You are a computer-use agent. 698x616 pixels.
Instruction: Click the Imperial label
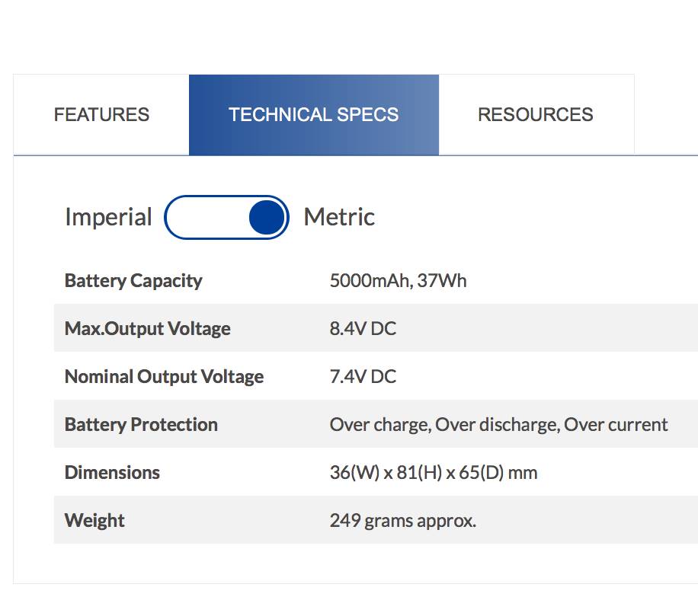click(109, 217)
